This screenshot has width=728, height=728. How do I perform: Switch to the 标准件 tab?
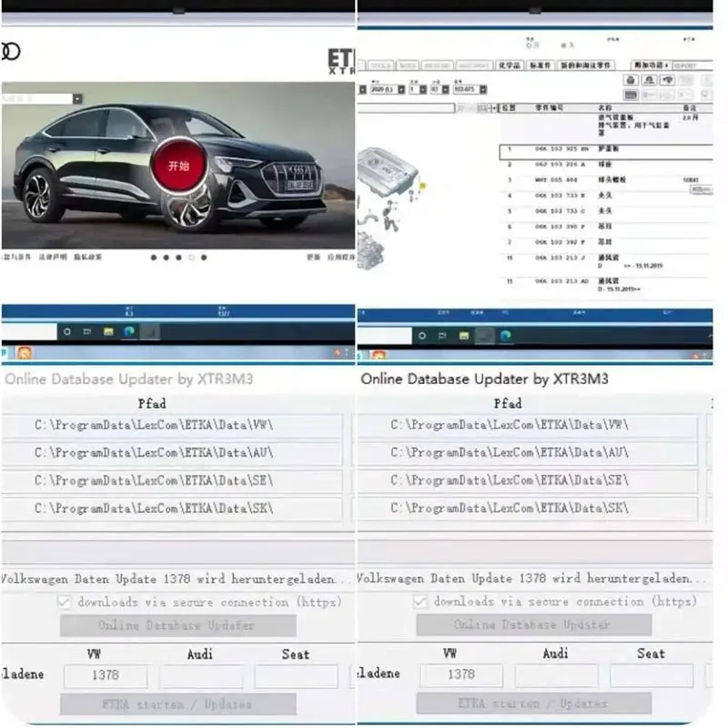(x=540, y=66)
